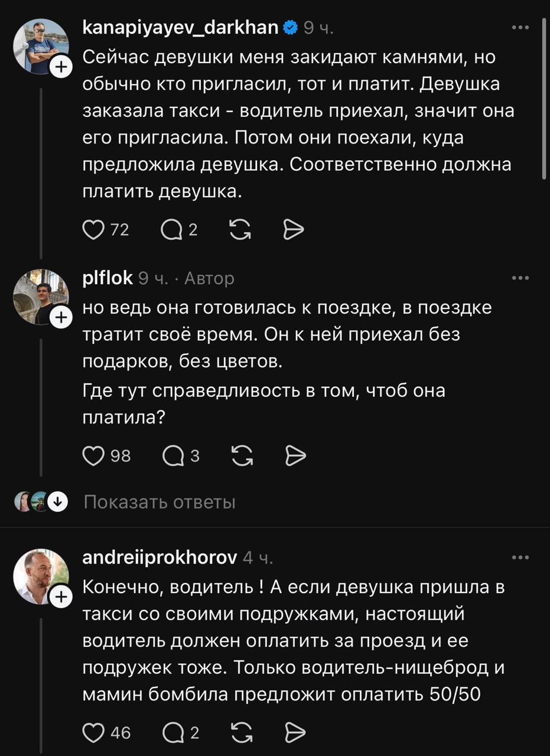This screenshot has height=756, width=550.
Task: Open kanapiyayev_darkhan's profile via username
Action: tap(180, 27)
